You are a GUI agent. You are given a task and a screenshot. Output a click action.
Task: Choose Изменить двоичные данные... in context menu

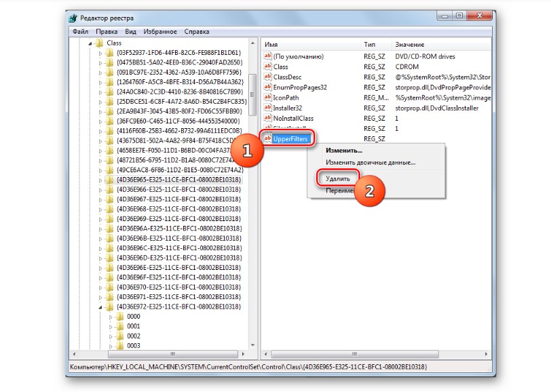(370, 163)
